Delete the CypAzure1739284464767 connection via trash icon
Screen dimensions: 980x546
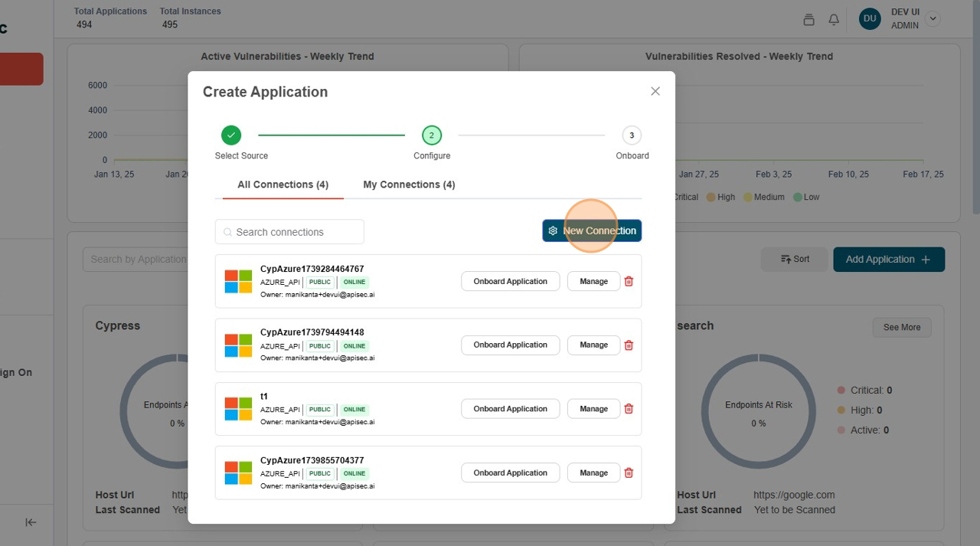[x=629, y=281]
